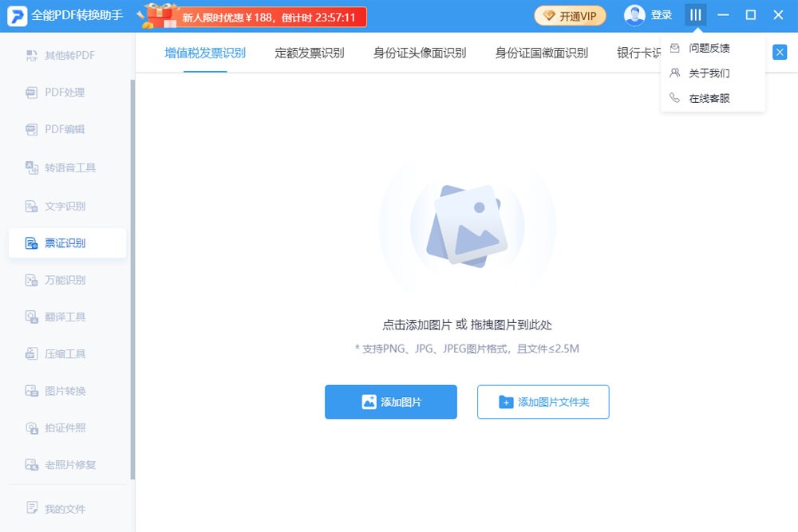The image size is (798, 532).
Task: Click the 压缩工具 sidebar icon
Action: pos(32,354)
